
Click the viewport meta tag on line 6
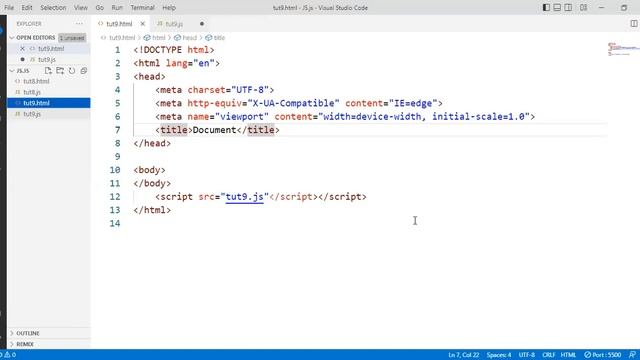345,117
